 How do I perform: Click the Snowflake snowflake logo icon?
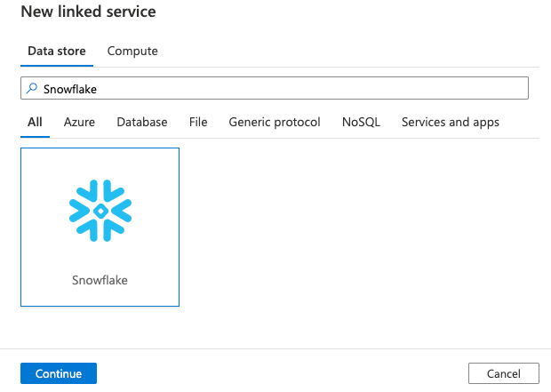pyautogui.click(x=100, y=211)
